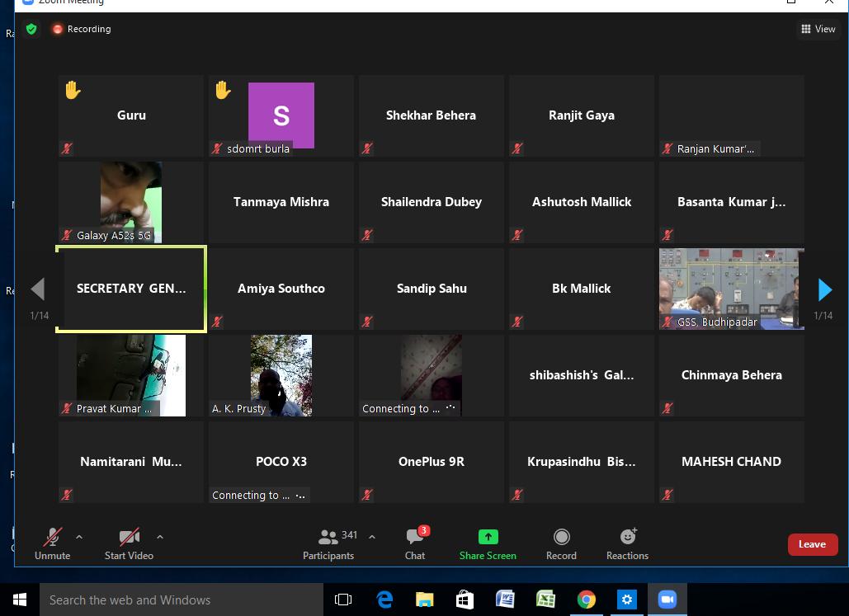
Task: Click the raised hand on sdomrt burla tile
Action: pyautogui.click(x=223, y=90)
